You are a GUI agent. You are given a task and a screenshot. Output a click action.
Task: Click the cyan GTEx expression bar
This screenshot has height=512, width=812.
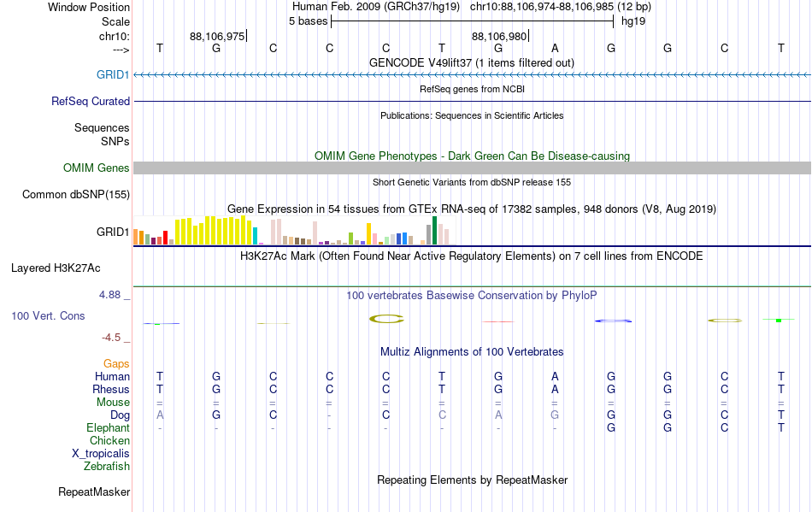255,236
